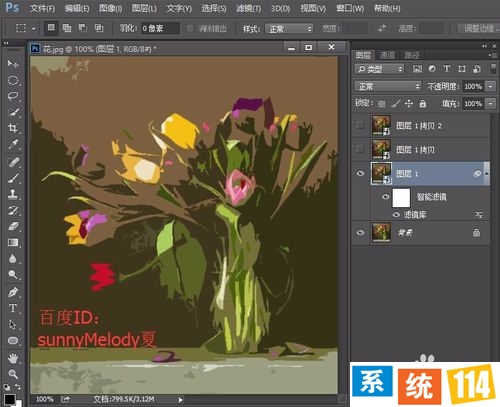Select the Clone Stamp tool

[x=13, y=194]
